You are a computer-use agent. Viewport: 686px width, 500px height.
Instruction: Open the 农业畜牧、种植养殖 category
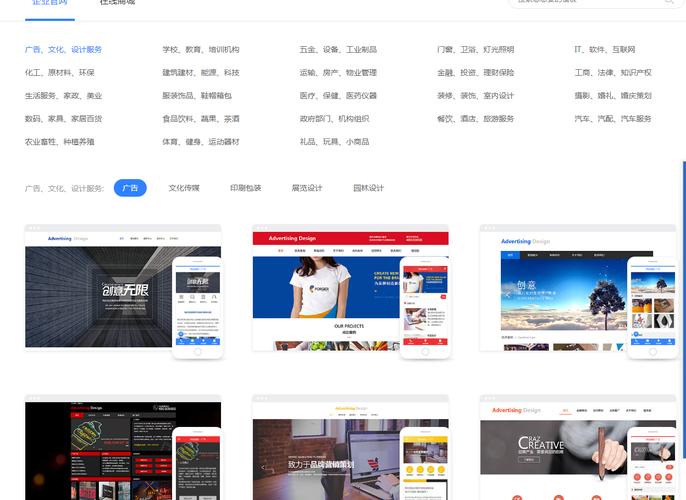tap(60, 142)
